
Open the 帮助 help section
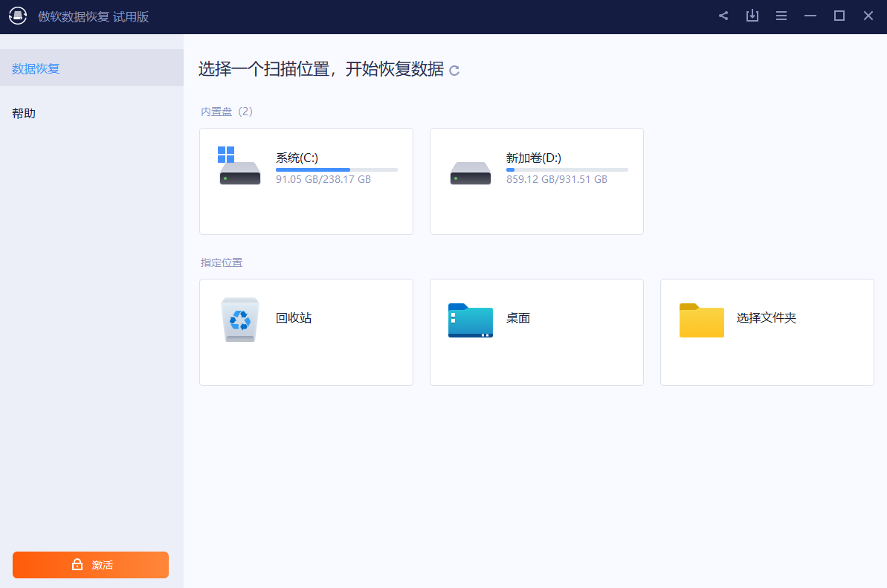24,113
